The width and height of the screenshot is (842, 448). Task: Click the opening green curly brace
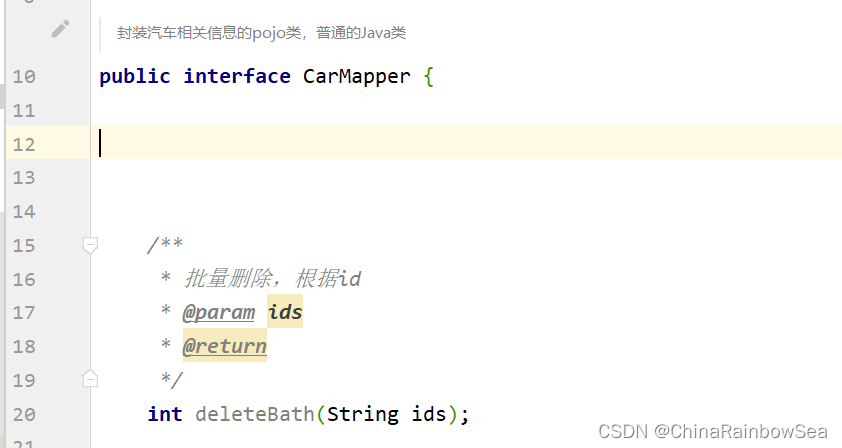pyautogui.click(x=429, y=77)
